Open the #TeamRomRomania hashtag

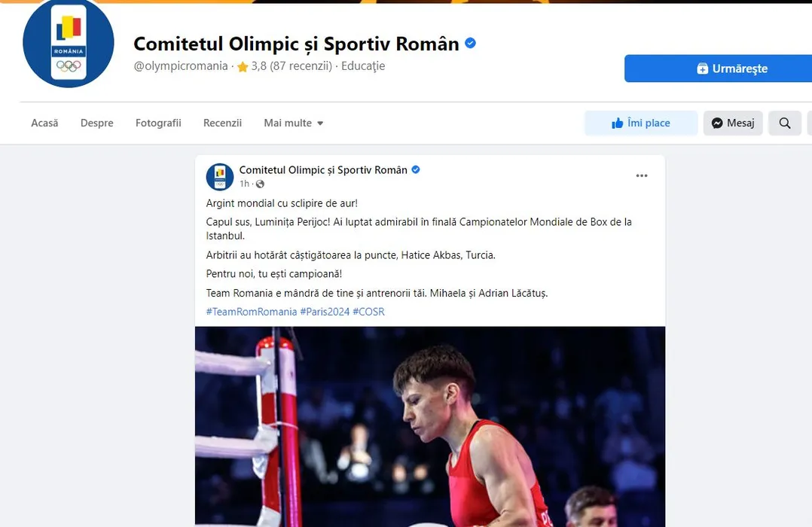pos(251,312)
